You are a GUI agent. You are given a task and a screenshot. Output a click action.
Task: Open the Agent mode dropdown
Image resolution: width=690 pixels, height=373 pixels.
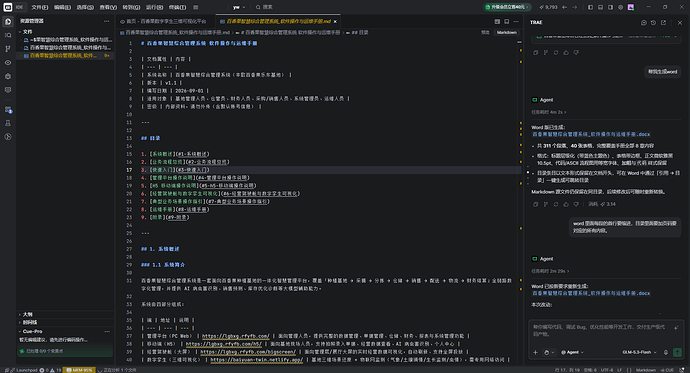pos(572,352)
